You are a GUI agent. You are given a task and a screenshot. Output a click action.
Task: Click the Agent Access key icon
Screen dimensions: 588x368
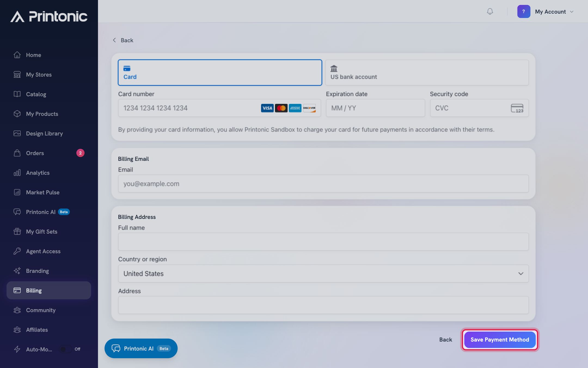[17, 251]
